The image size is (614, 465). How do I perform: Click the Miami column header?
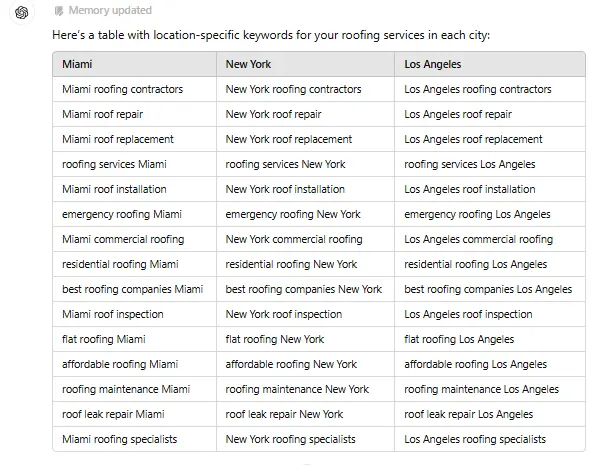[x=76, y=64]
